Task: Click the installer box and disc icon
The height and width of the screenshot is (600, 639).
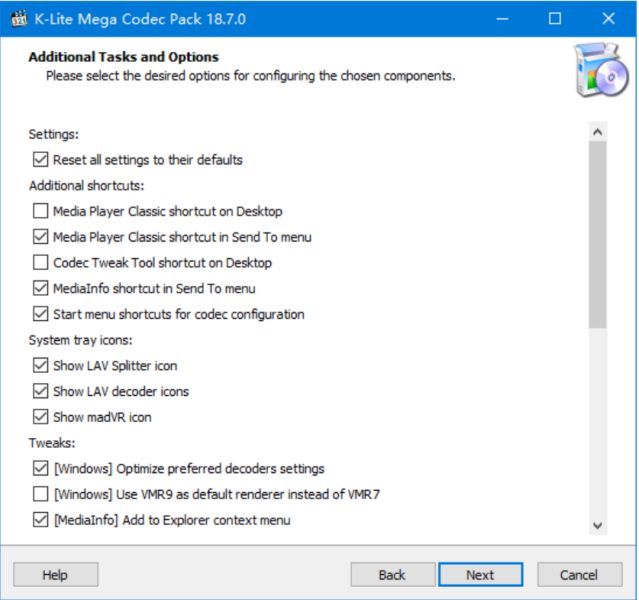Action: [x=602, y=70]
